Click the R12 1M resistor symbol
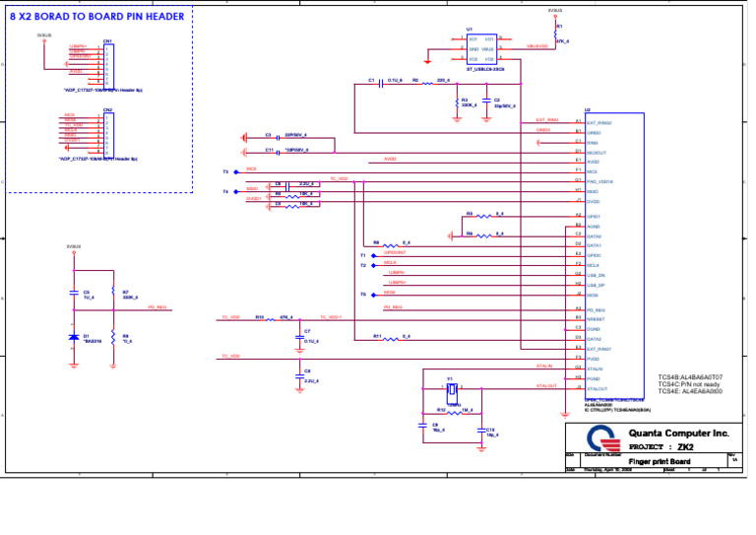The width and height of the screenshot is (756, 535). click(x=454, y=414)
